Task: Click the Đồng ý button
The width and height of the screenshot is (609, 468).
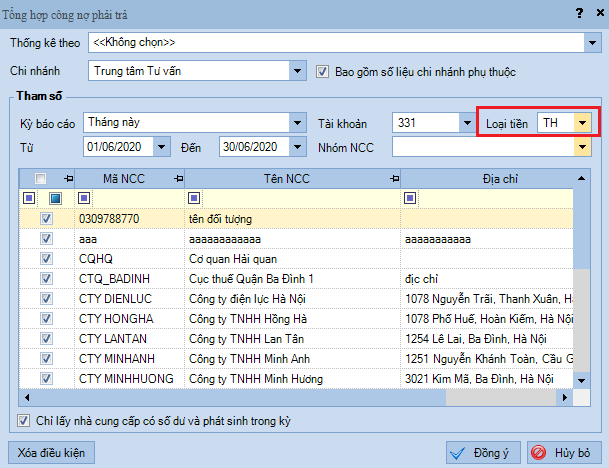Action: pos(480,452)
